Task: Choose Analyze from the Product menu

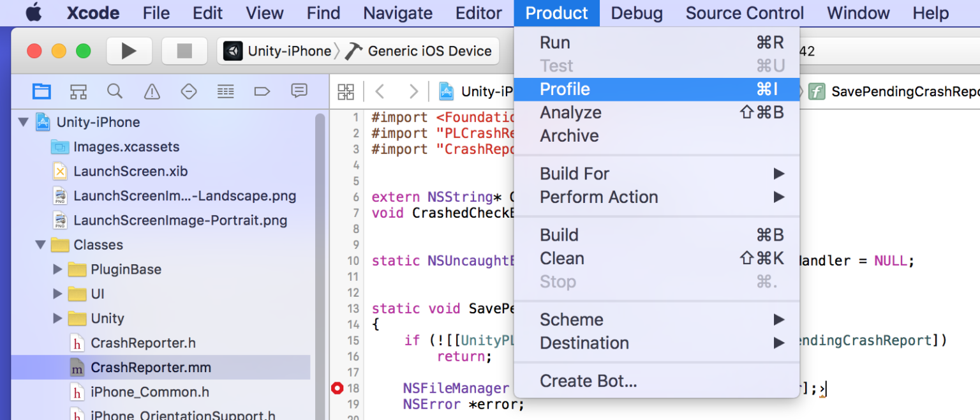Action: coord(657,112)
